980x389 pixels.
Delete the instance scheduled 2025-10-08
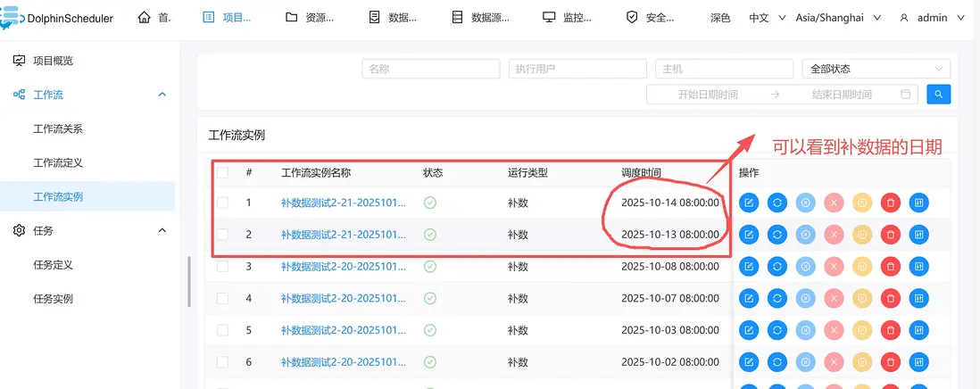coord(891,267)
